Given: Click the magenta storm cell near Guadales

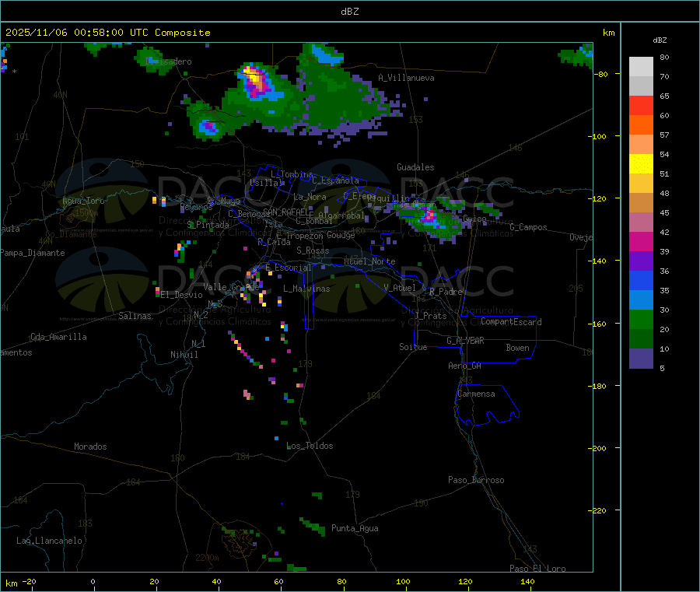Looking at the screenshot, I should (x=429, y=217).
